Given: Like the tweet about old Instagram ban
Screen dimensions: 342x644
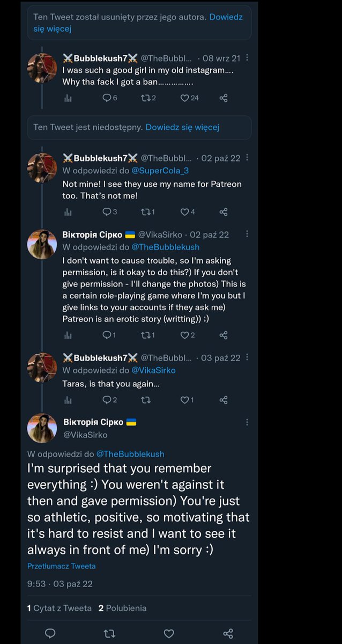Looking at the screenshot, I should coord(185,98).
